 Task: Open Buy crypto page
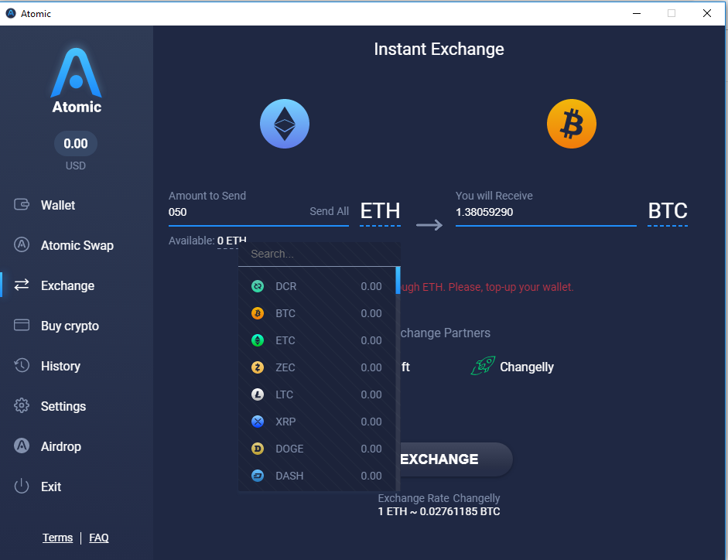(x=70, y=326)
